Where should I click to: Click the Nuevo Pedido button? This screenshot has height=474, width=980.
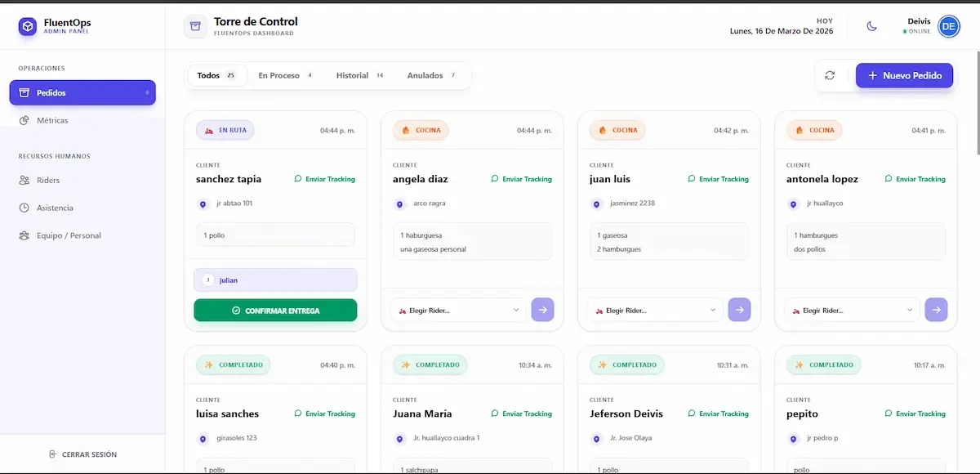pyautogui.click(x=904, y=75)
